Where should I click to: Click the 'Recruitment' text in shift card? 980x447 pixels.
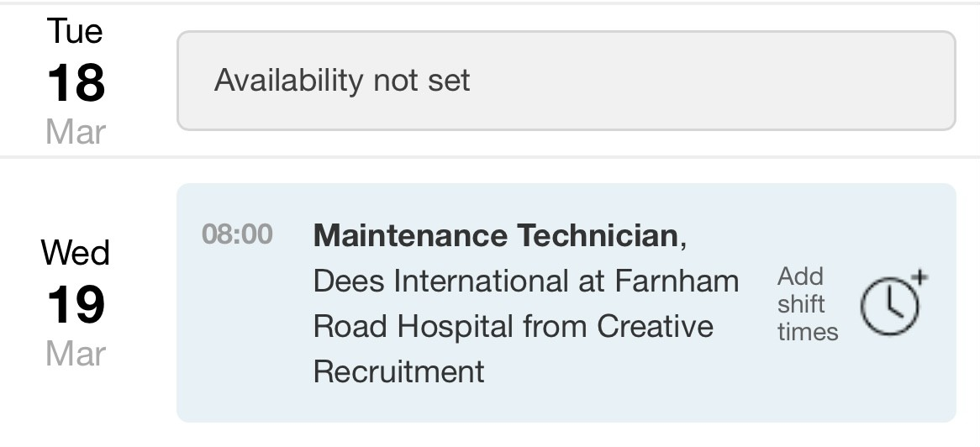click(398, 371)
